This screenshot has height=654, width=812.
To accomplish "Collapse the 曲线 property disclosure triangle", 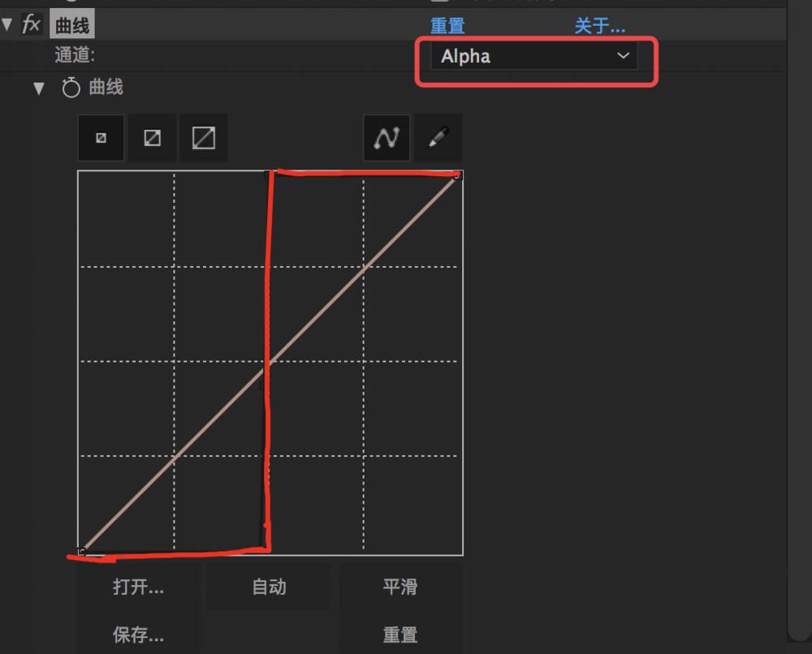I will pyautogui.click(x=38, y=88).
